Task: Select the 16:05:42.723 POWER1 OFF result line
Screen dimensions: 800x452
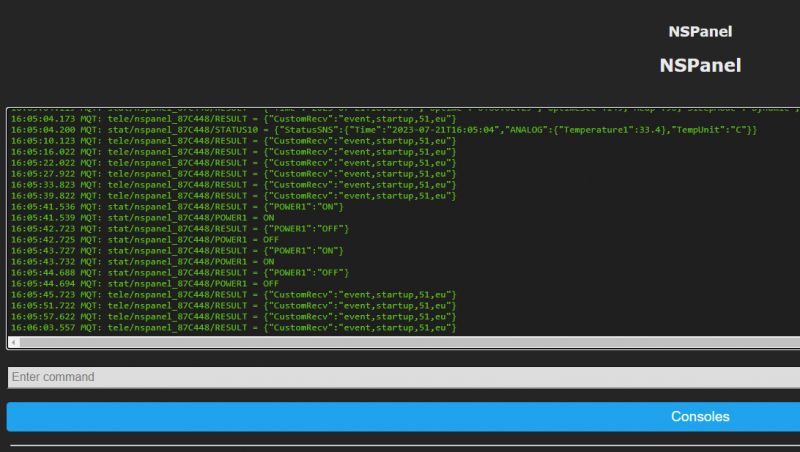Action: click(180, 229)
